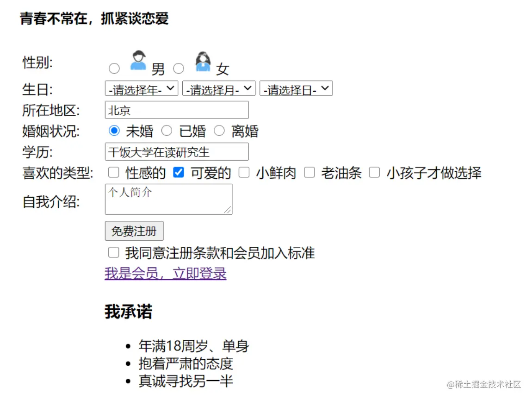Click the 学历 field with 干饭大学在读研究生
This screenshot has width=532, height=400.
pos(177,152)
